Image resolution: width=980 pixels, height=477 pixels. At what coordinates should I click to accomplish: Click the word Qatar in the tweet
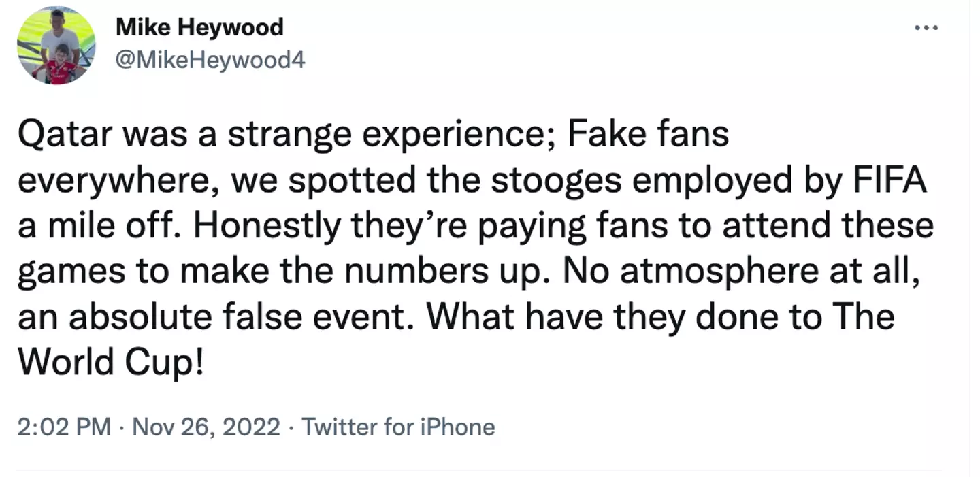point(65,134)
